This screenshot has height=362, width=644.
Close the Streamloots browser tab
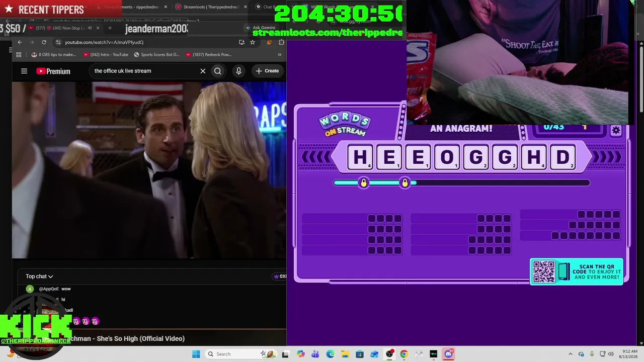pos(246,7)
